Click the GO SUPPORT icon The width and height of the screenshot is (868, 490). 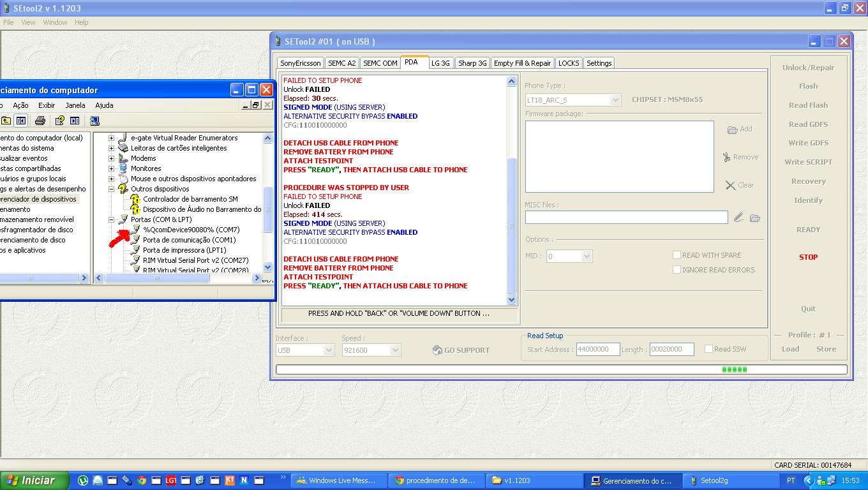pos(437,350)
